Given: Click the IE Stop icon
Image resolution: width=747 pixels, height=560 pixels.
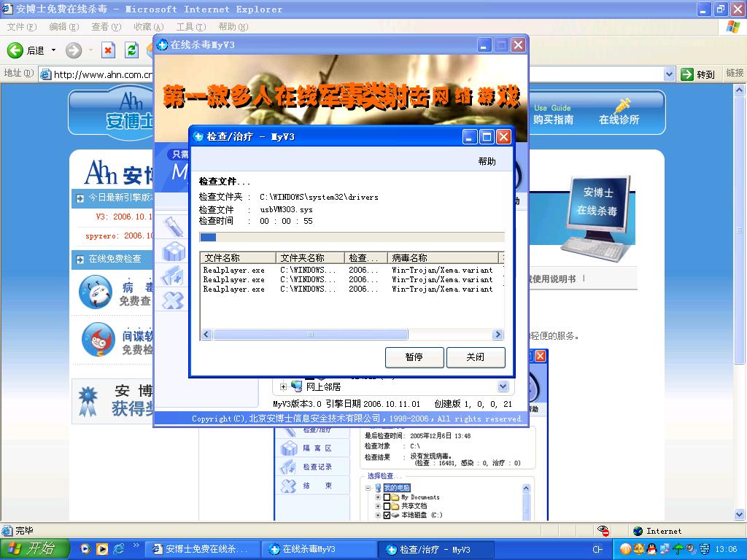Looking at the screenshot, I should 109,50.
